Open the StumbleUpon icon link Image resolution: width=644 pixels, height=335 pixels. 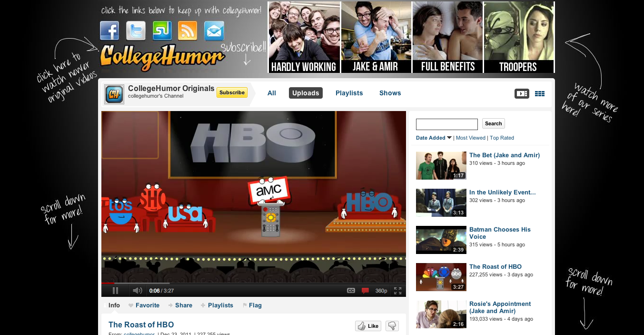pos(162,31)
